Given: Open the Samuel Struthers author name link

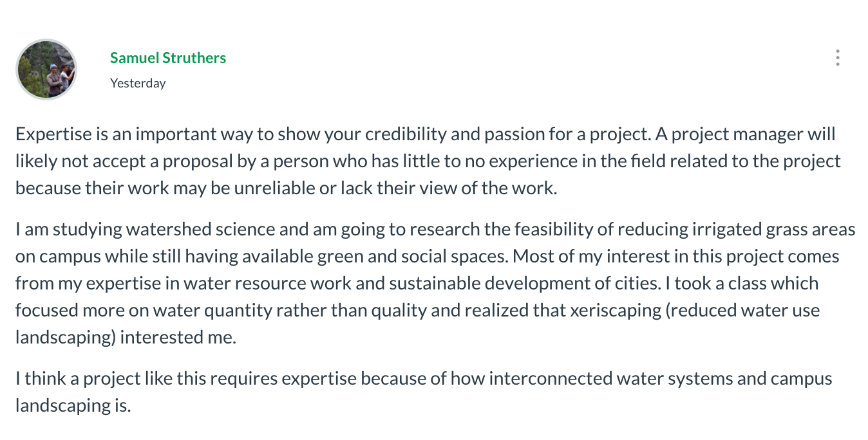Looking at the screenshot, I should (168, 58).
